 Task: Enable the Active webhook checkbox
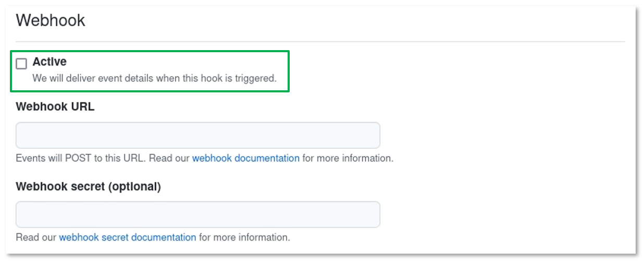(21, 64)
